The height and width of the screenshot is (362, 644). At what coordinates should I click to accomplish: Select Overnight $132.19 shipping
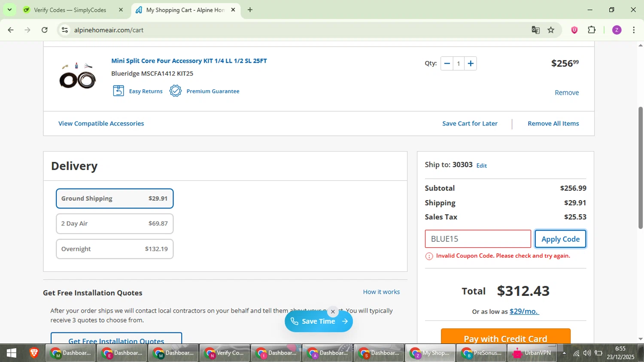115,249
